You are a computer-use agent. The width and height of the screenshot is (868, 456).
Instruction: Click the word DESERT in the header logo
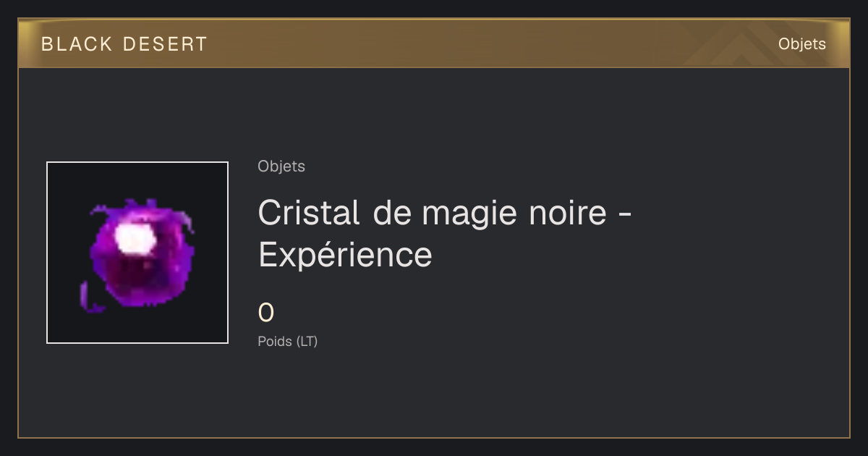(x=165, y=44)
